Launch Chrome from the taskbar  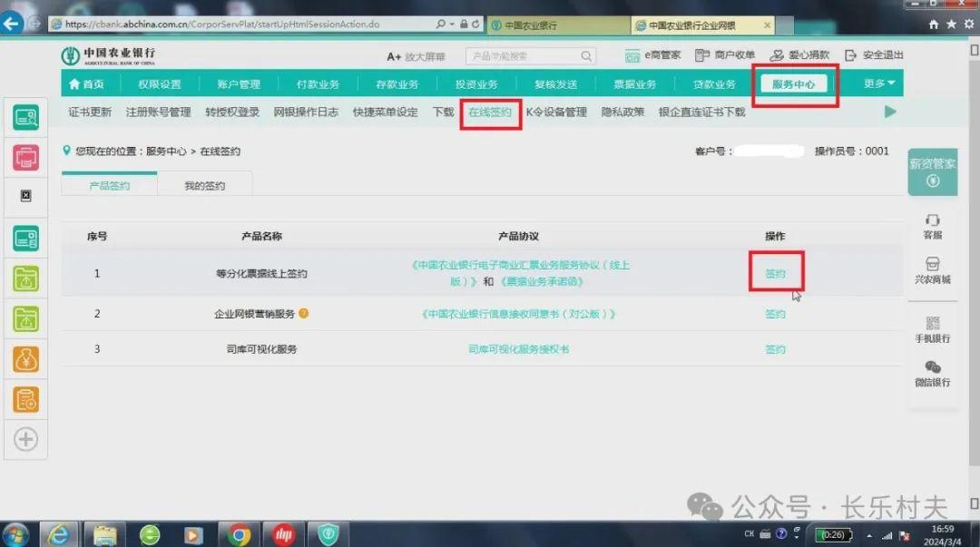[239, 534]
